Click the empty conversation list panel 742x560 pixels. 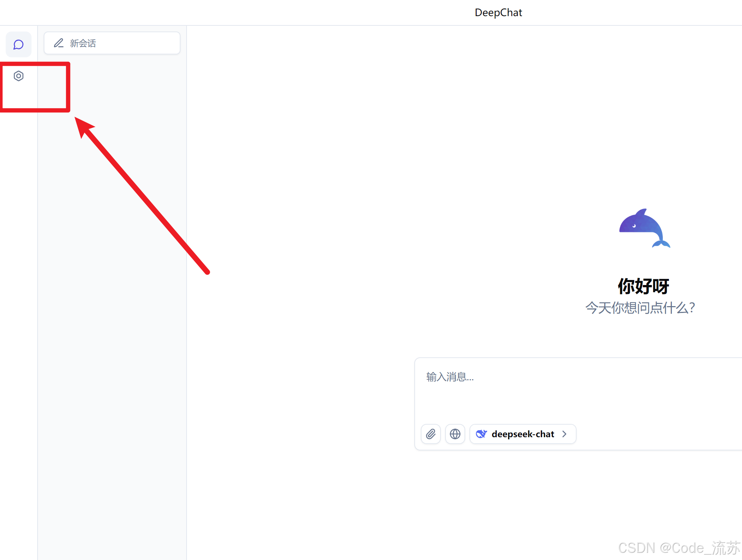coord(112,358)
